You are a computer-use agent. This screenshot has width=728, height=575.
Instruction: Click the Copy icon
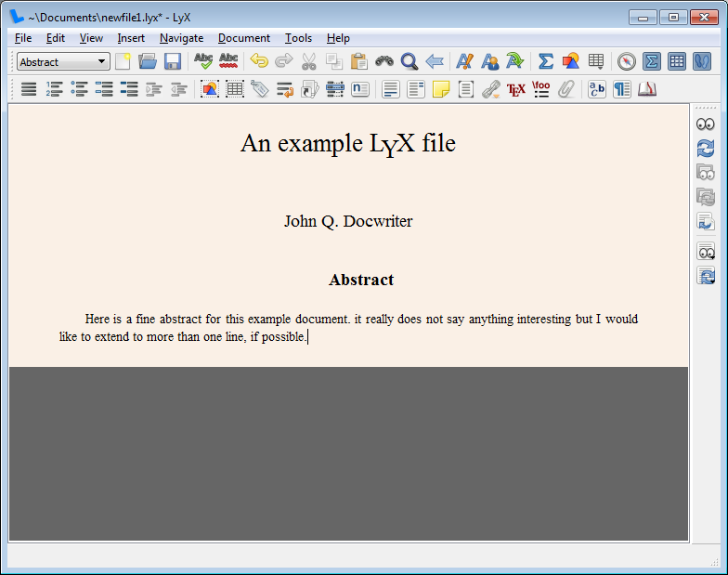334,61
